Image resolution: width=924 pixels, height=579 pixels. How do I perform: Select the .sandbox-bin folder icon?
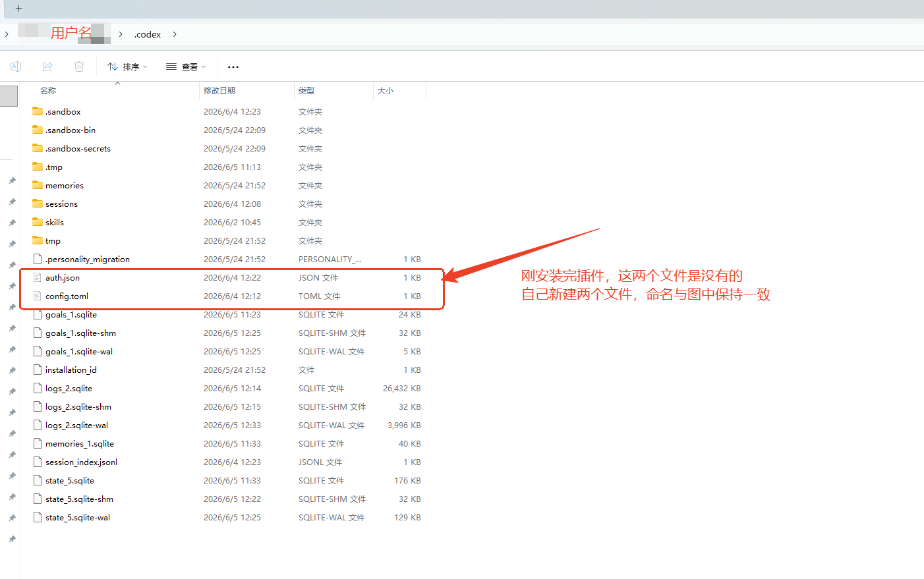pyautogui.click(x=38, y=130)
